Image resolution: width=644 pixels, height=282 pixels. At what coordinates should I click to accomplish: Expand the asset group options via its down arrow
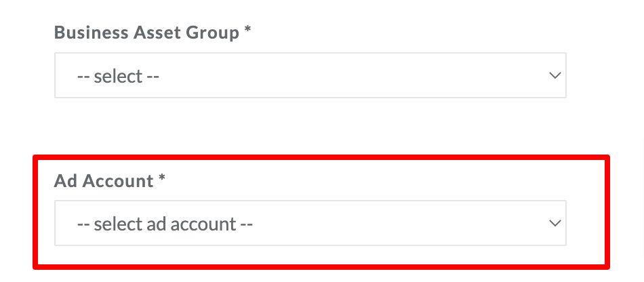click(x=555, y=75)
